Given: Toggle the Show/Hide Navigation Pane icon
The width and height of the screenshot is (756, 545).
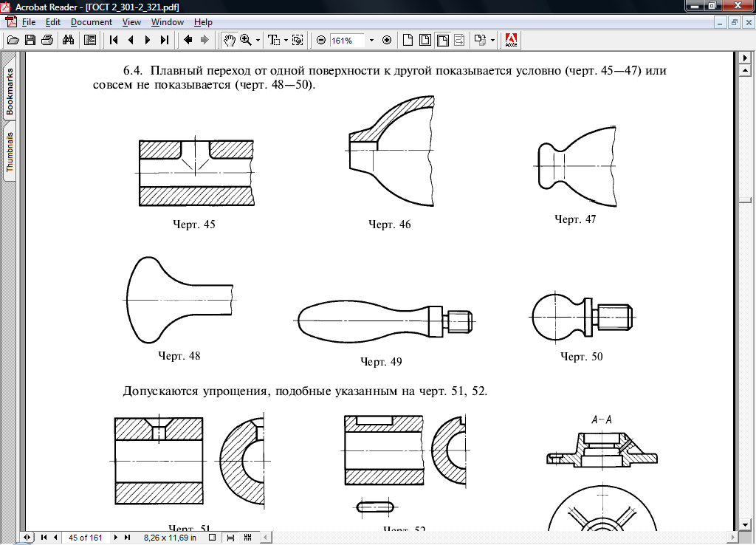Looking at the screenshot, I should tap(89, 40).
